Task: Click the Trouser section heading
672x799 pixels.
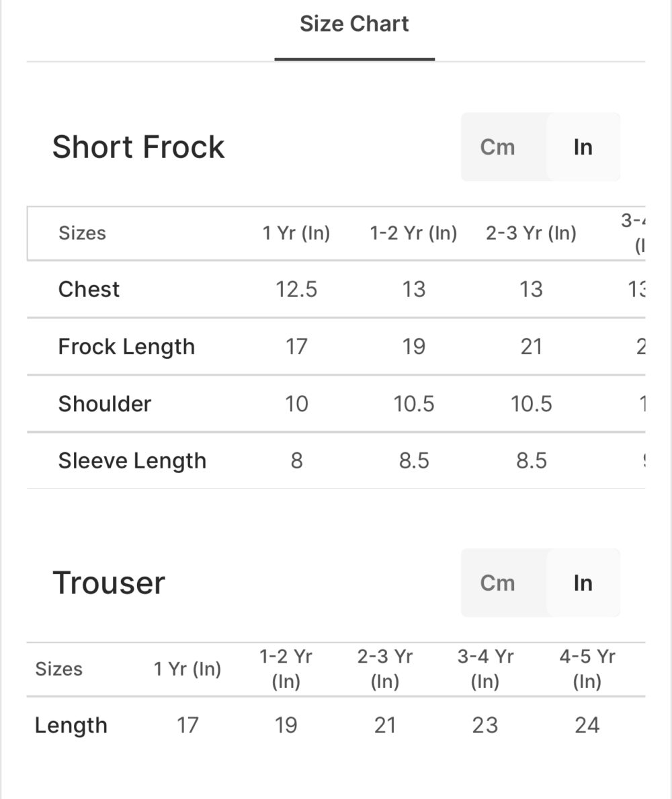Action: (109, 583)
